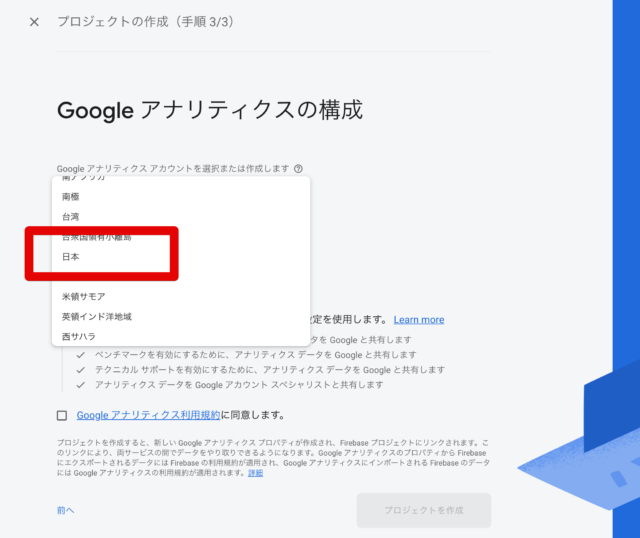Tick the Google Analytics terms agreement checkbox
The width and height of the screenshot is (640, 538).
(x=62, y=416)
